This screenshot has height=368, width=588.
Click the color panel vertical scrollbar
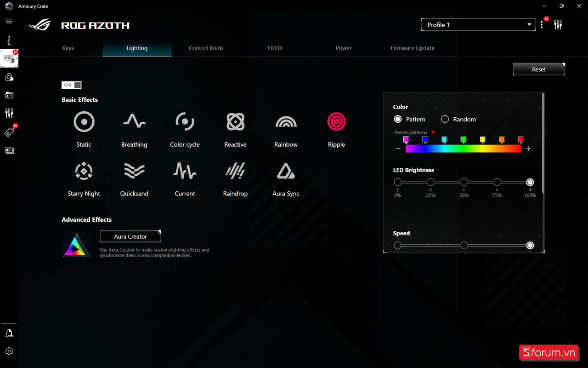coord(543,144)
